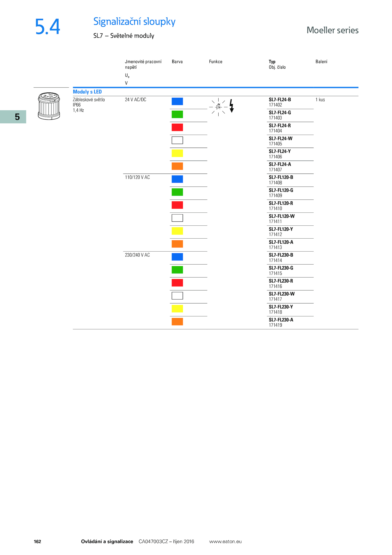Open the www.eaton.eu footer link
The image size is (392, 555).
225,541
